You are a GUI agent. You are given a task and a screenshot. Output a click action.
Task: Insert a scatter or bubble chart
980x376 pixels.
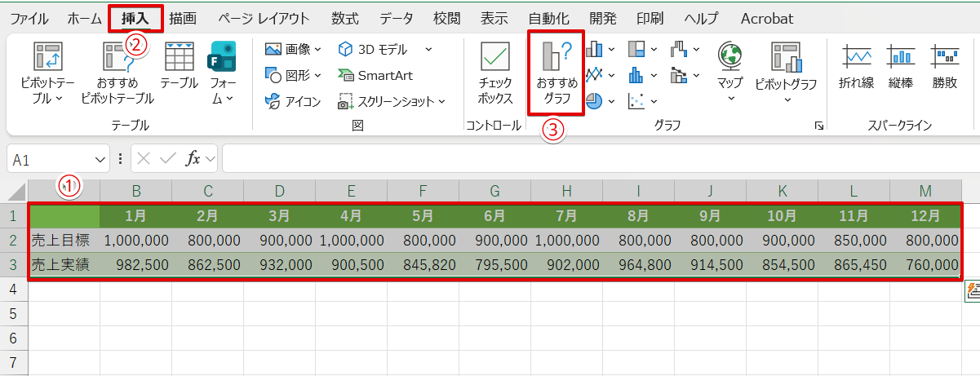(643, 101)
